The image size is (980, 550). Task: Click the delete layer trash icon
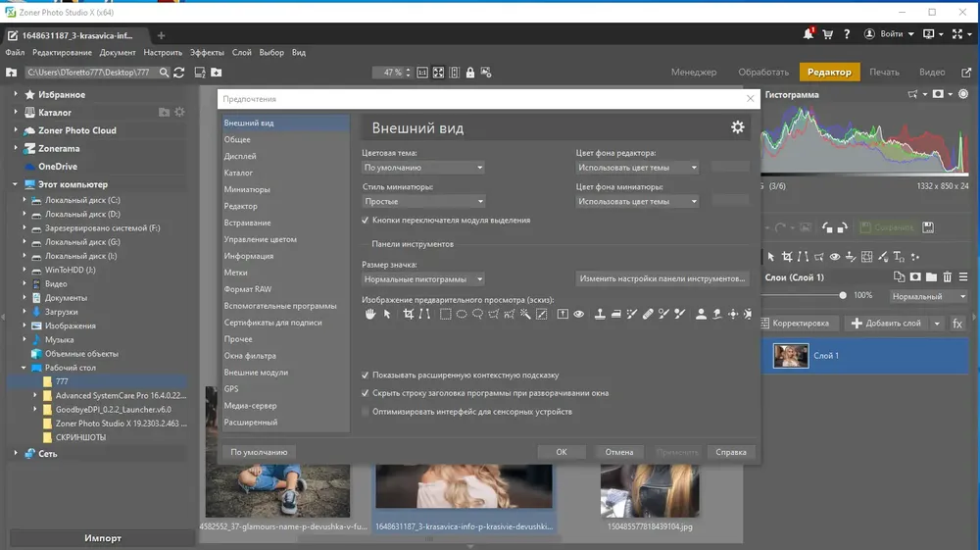[947, 277]
